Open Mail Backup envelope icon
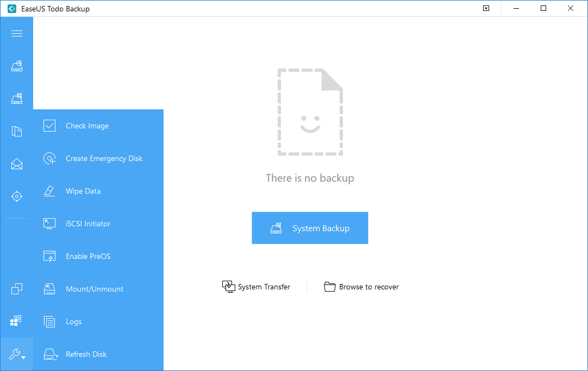 tap(17, 164)
